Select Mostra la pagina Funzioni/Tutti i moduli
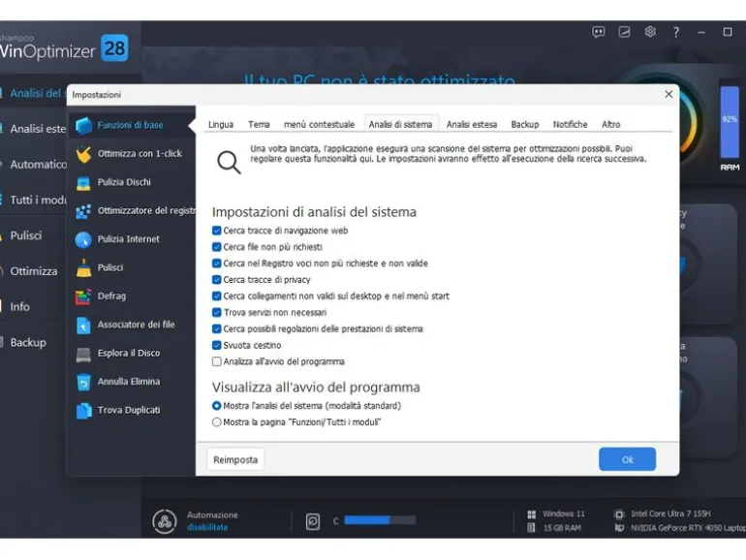 pos(216,422)
